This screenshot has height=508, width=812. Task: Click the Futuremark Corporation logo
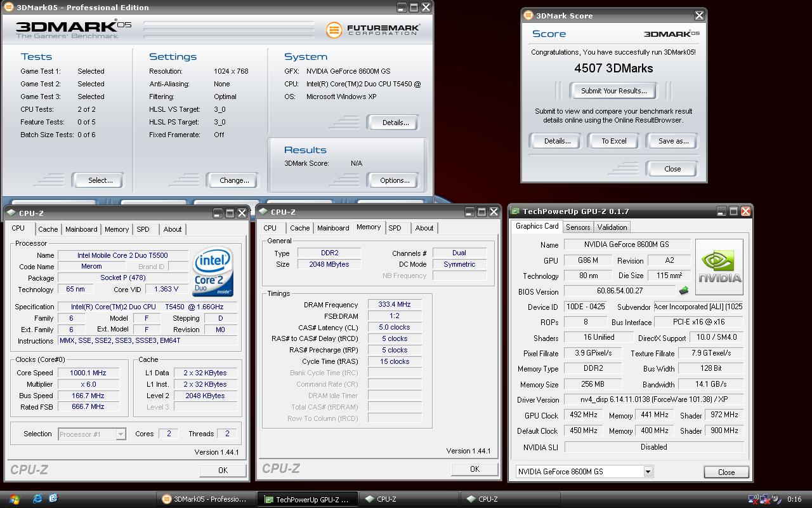[373, 30]
